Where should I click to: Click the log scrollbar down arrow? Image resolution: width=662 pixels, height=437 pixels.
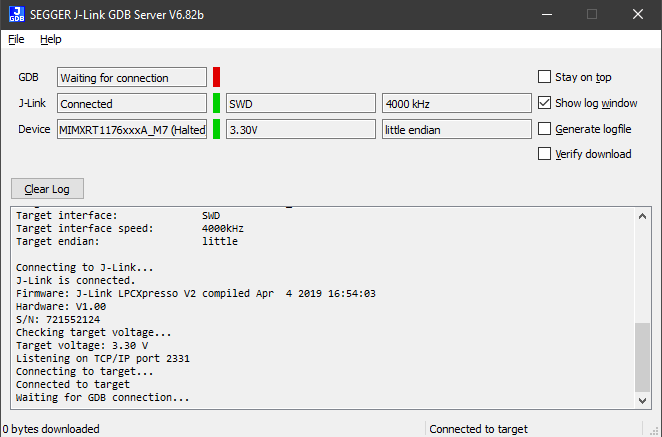pyautogui.click(x=643, y=399)
